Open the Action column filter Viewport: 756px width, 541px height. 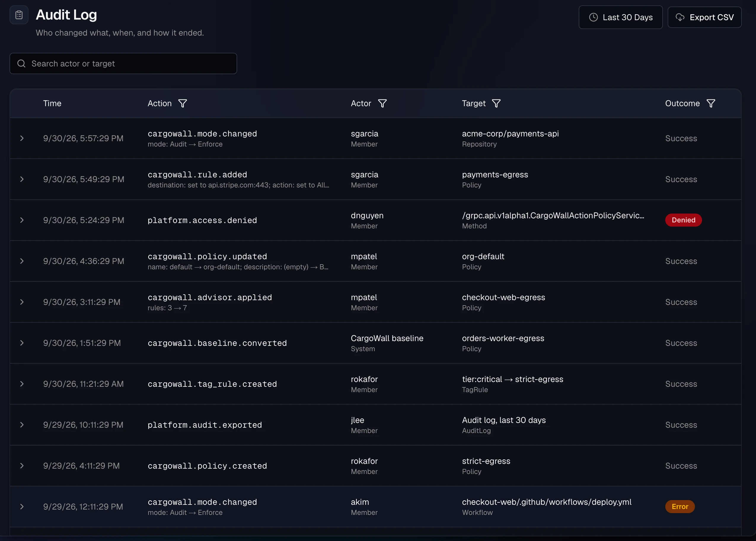pyautogui.click(x=182, y=104)
